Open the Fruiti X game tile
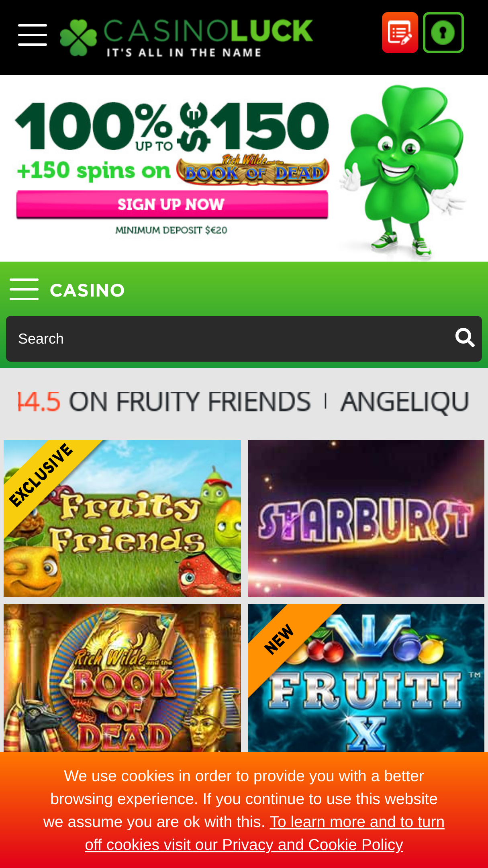 [x=366, y=678]
